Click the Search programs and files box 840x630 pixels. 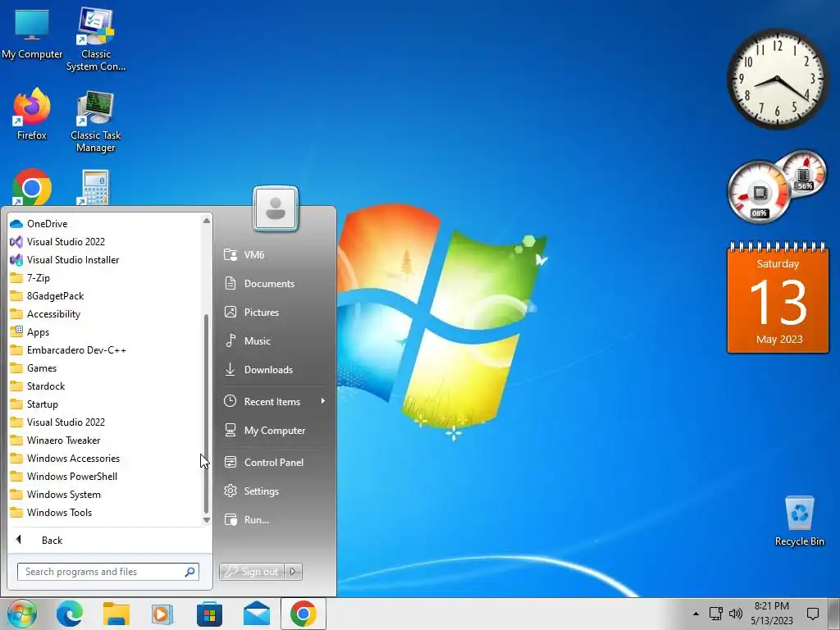click(x=107, y=572)
